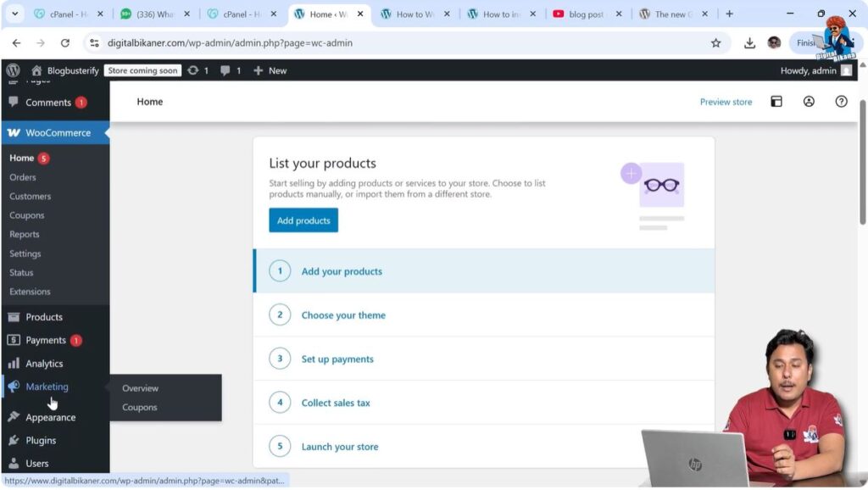The image size is (868, 490).
Task: Click the profile icon next to Preview store
Action: point(809,101)
